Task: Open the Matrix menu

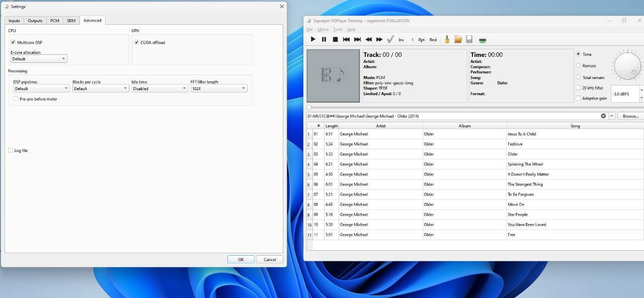Action: (x=323, y=30)
